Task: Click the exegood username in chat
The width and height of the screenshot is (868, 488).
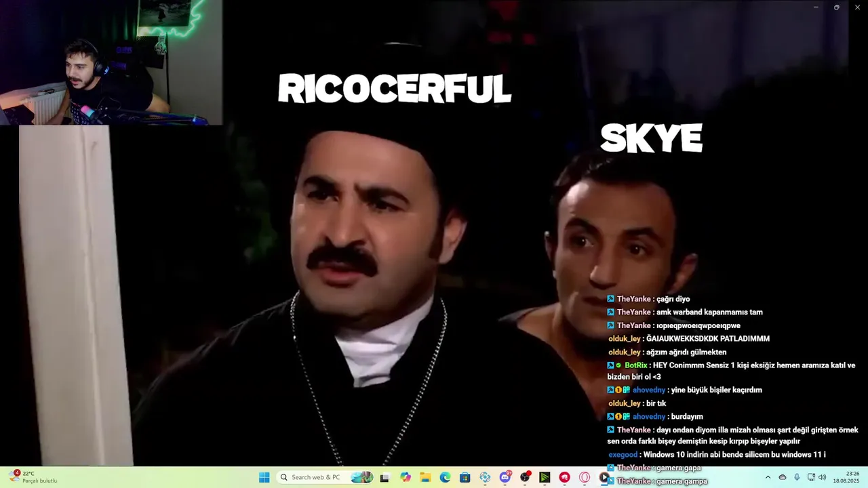Action: (x=623, y=455)
